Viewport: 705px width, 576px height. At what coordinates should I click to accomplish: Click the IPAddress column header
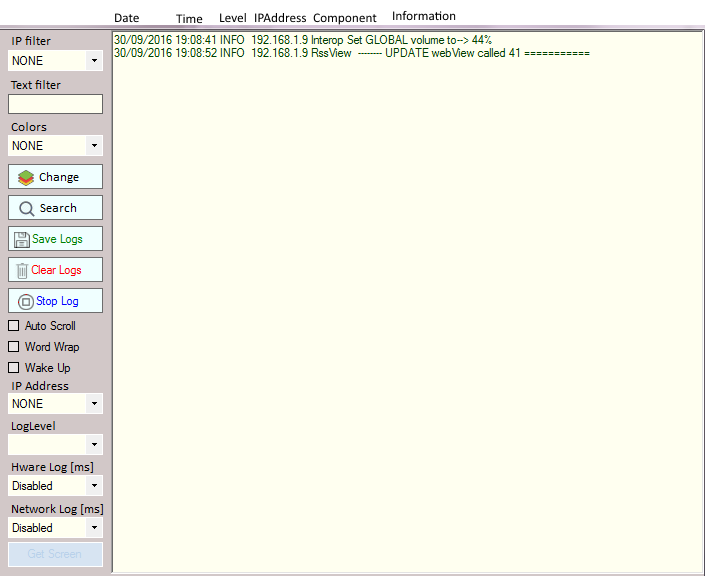pos(280,18)
